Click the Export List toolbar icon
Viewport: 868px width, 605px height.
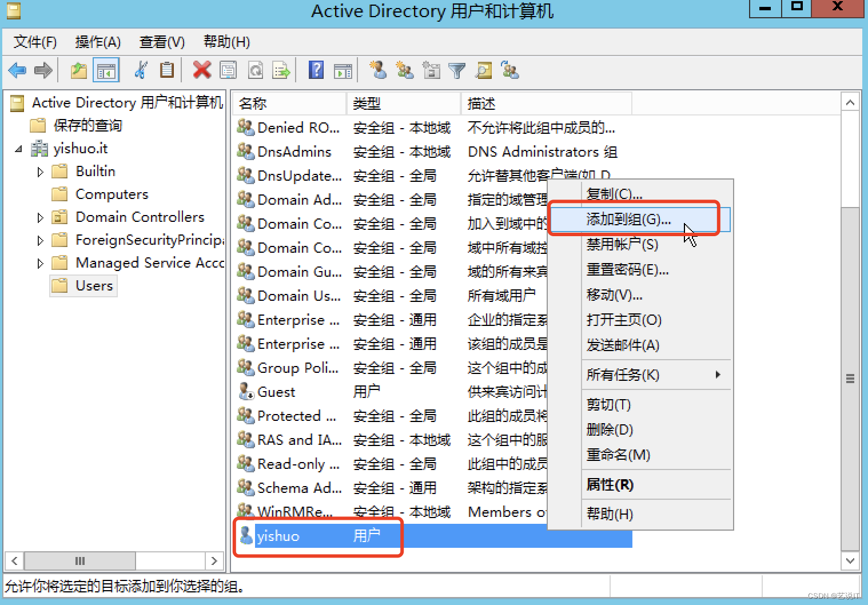[282, 70]
